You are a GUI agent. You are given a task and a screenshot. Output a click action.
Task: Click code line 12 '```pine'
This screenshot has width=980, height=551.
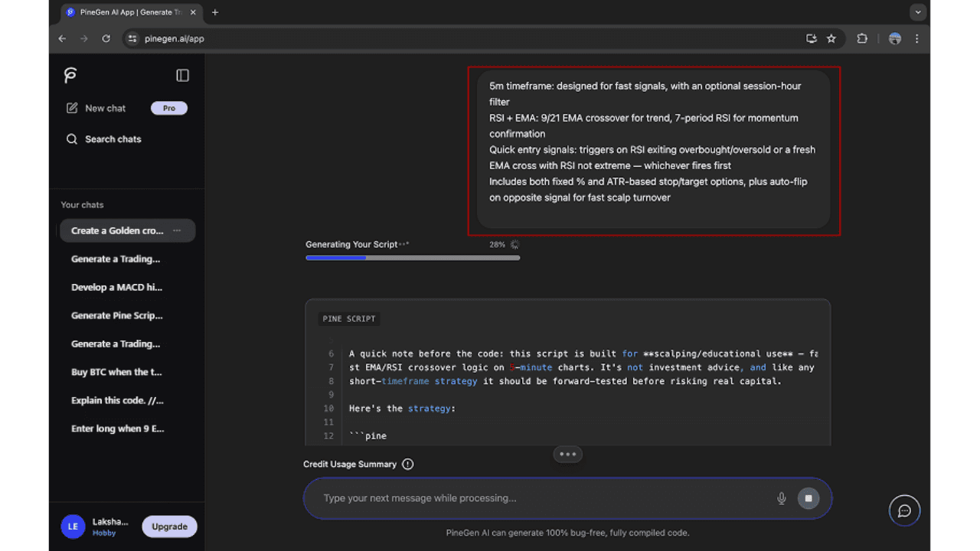[x=367, y=436]
